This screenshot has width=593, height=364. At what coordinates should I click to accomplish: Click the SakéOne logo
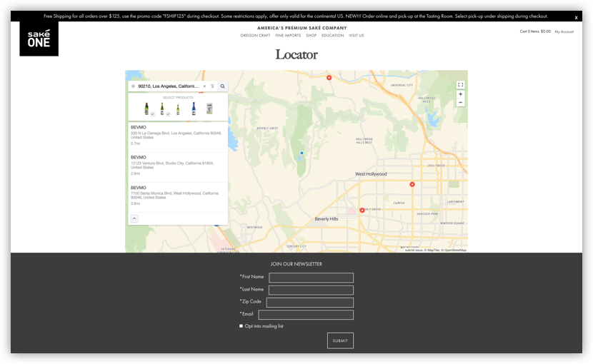tap(39, 39)
